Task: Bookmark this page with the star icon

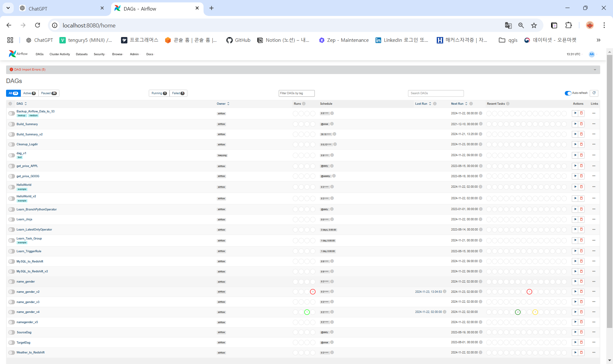Action: (534, 25)
